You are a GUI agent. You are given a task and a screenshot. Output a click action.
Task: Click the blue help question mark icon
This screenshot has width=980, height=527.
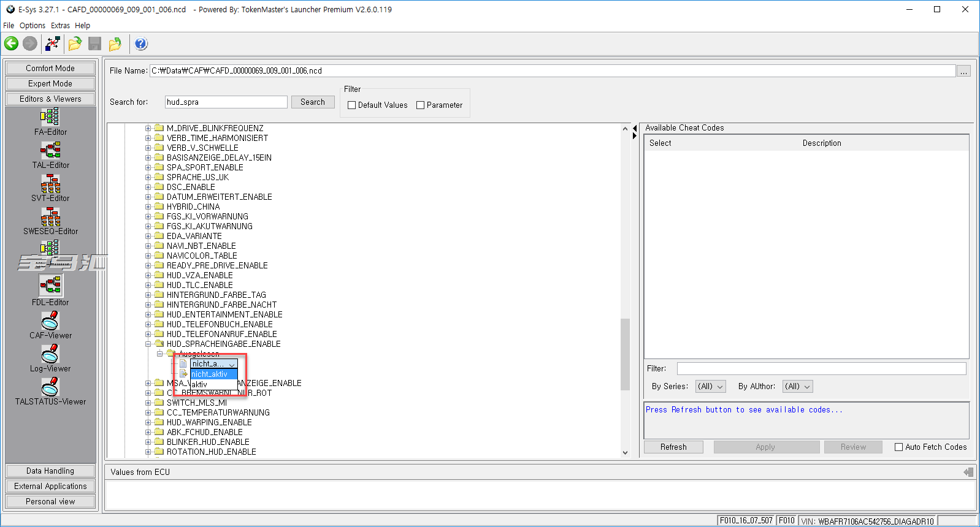[141, 44]
